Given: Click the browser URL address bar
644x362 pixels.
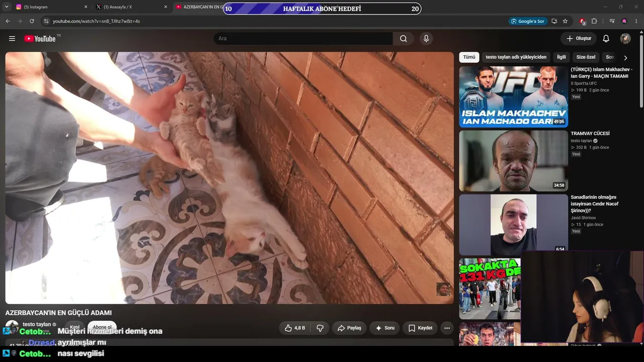Looking at the screenshot, I should (x=272, y=21).
